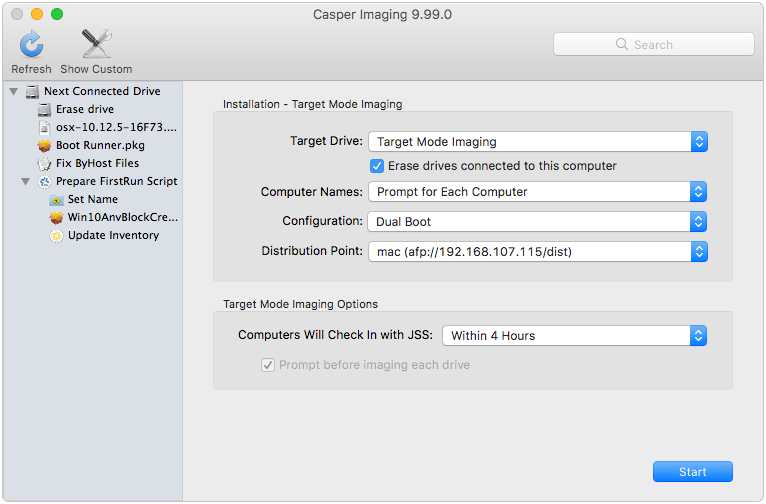Click the magnifier icon in Search field
This screenshot has height=504, width=766.
(621, 44)
